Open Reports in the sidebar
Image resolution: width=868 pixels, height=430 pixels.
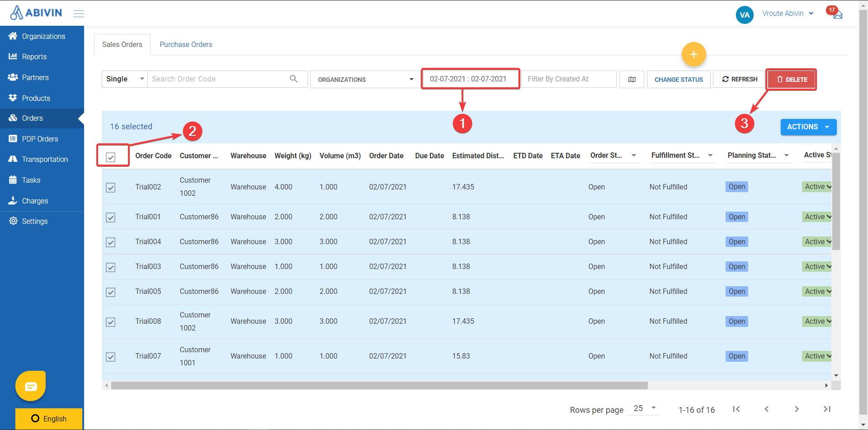[x=34, y=57]
